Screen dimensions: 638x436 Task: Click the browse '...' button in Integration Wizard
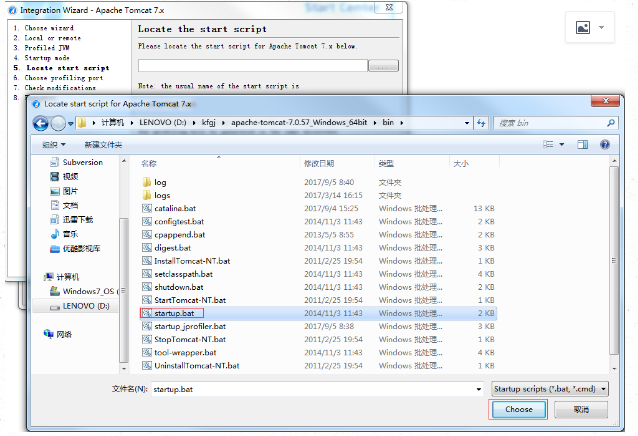coord(383,66)
